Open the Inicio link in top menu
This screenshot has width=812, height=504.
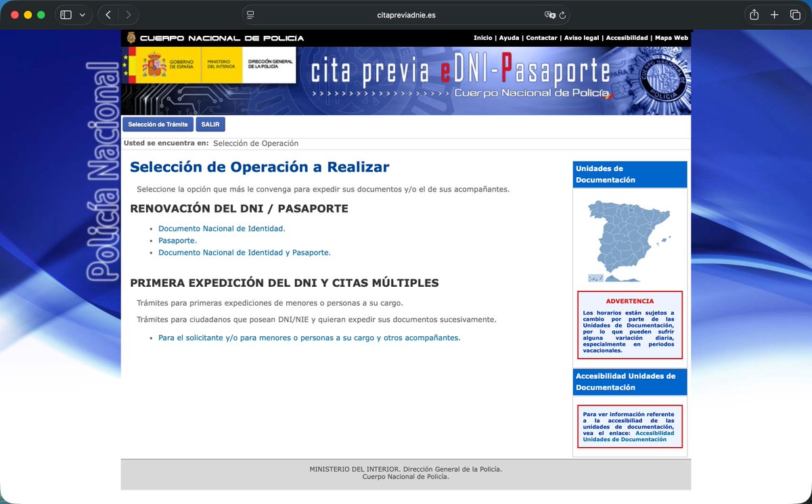point(482,38)
